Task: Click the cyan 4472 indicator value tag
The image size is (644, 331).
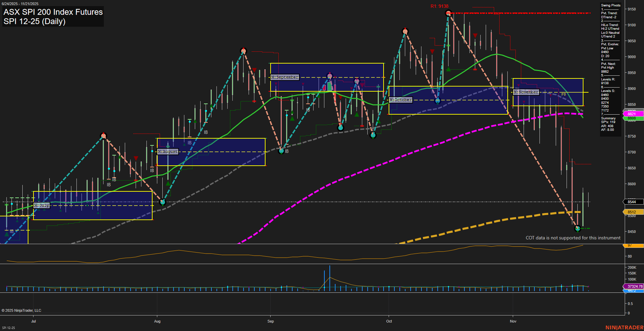Action: click(x=634, y=290)
